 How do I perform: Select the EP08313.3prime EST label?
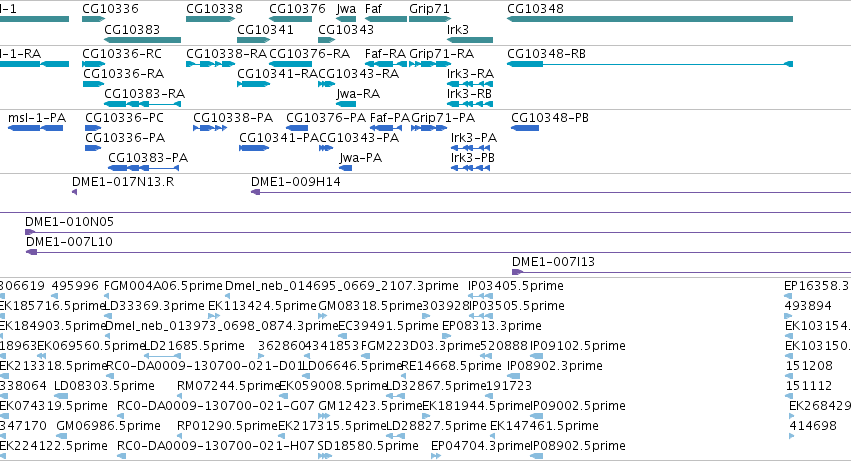coord(492,326)
